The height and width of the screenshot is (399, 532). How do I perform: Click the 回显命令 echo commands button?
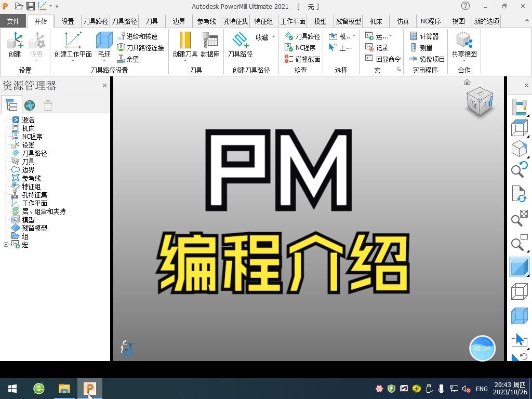383,59
